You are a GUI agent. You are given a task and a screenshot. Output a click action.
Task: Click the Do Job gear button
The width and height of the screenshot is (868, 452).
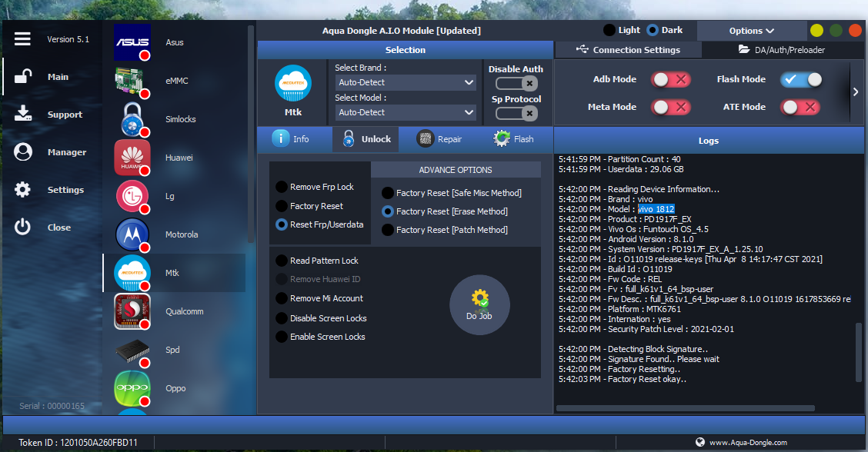coord(479,305)
